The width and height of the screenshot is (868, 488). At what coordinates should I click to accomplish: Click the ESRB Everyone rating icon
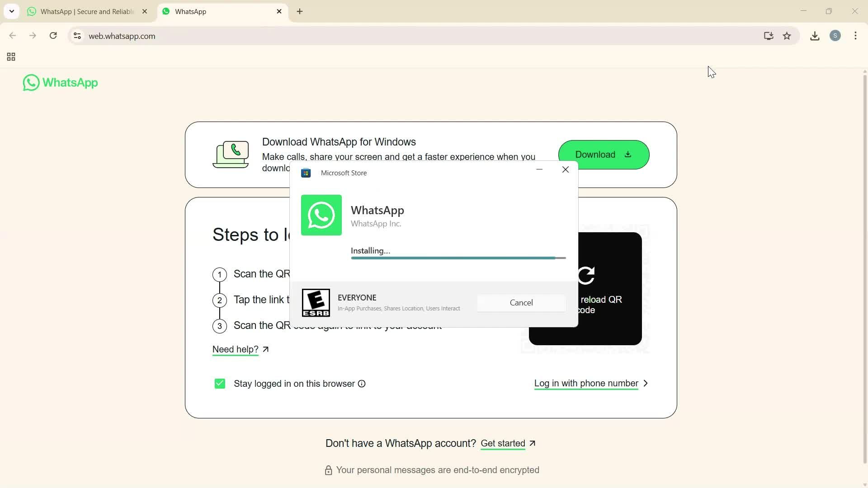click(x=315, y=303)
